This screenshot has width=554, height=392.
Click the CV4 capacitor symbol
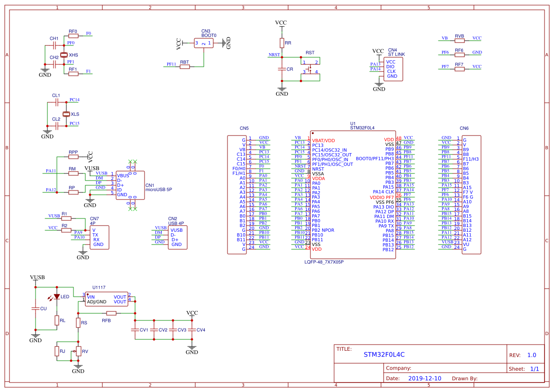point(192,329)
